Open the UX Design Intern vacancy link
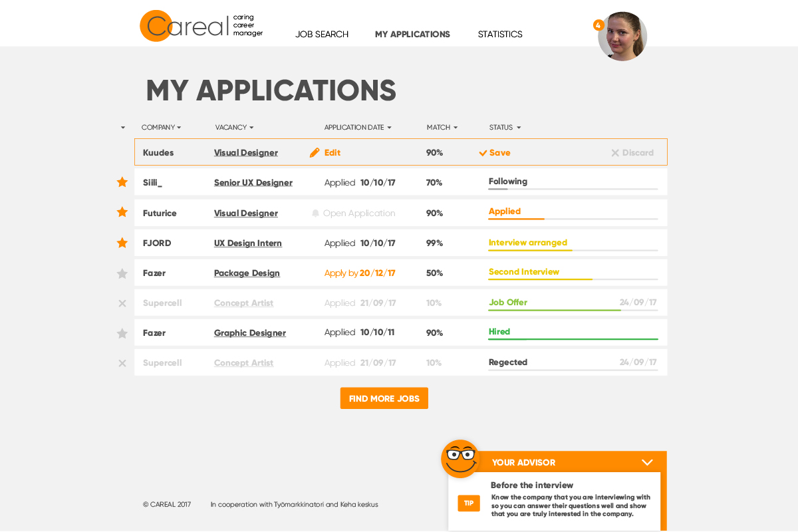Image resolution: width=798 pixels, height=532 pixels. point(248,243)
